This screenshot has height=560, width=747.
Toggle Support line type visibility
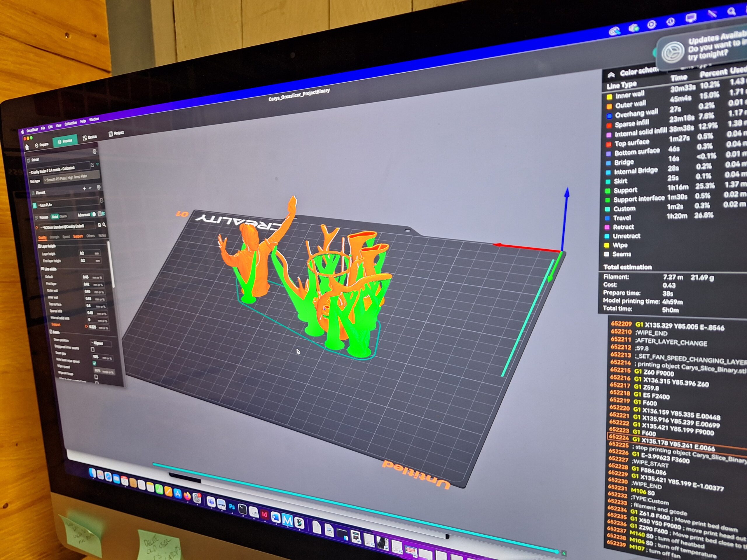[x=608, y=191]
